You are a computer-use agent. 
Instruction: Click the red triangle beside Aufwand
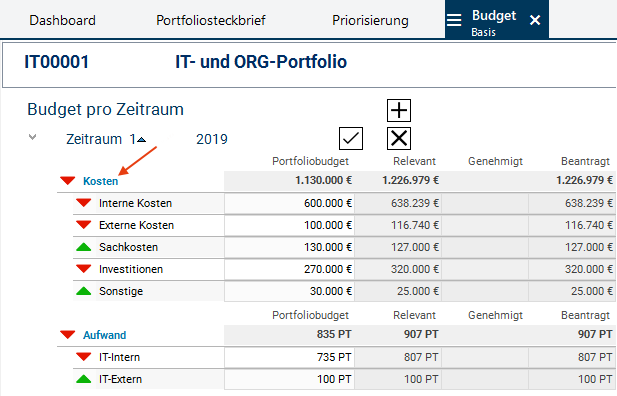(68, 335)
